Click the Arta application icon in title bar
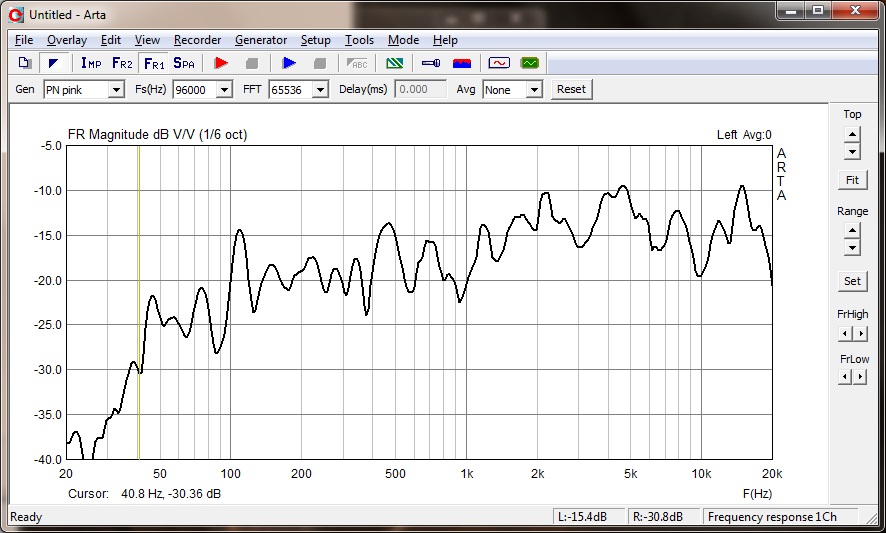886x533 pixels. [16, 15]
